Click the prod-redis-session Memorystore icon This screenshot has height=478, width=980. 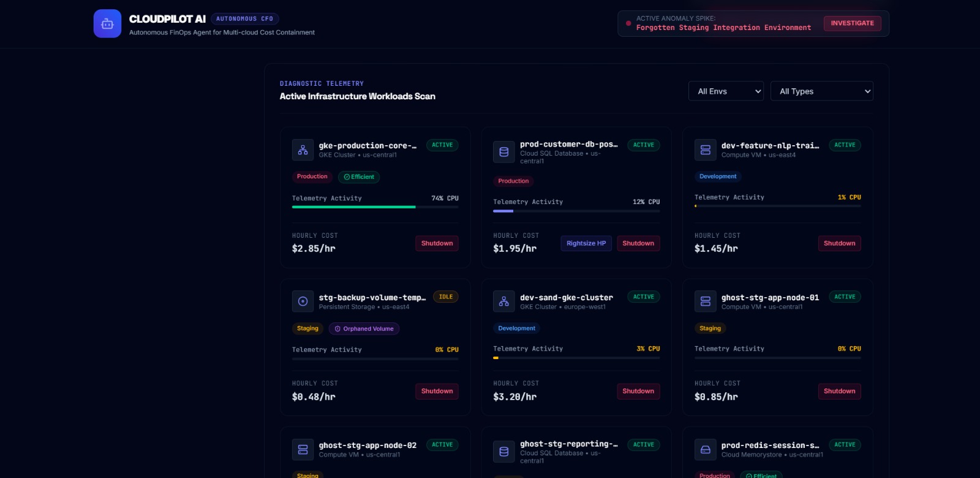(706, 450)
